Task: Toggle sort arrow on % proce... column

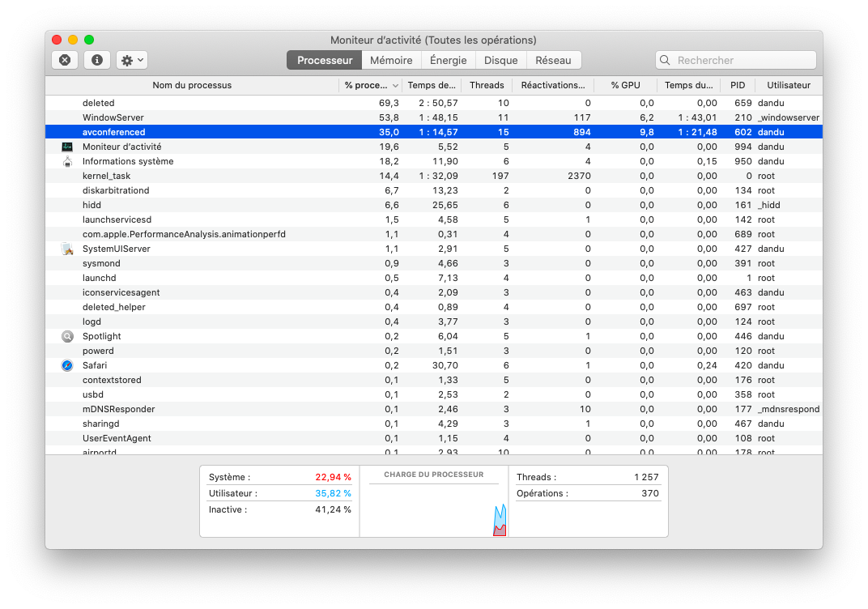Action: click(x=395, y=85)
